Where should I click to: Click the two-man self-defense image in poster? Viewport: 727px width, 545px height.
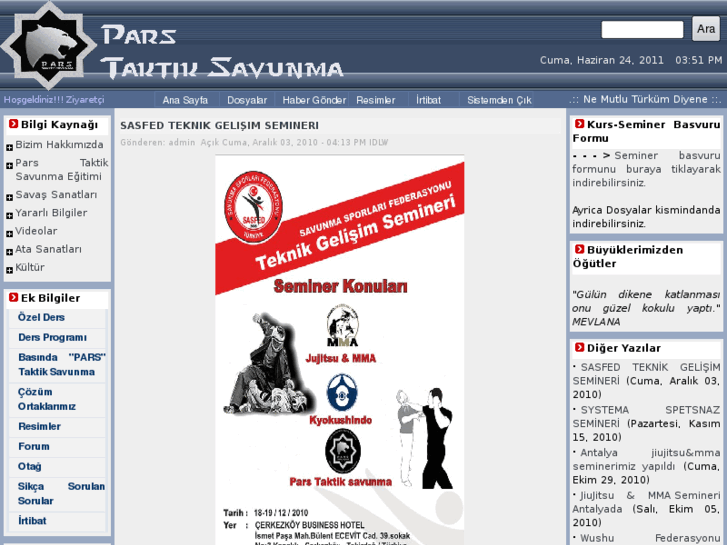[x=424, y=438]
